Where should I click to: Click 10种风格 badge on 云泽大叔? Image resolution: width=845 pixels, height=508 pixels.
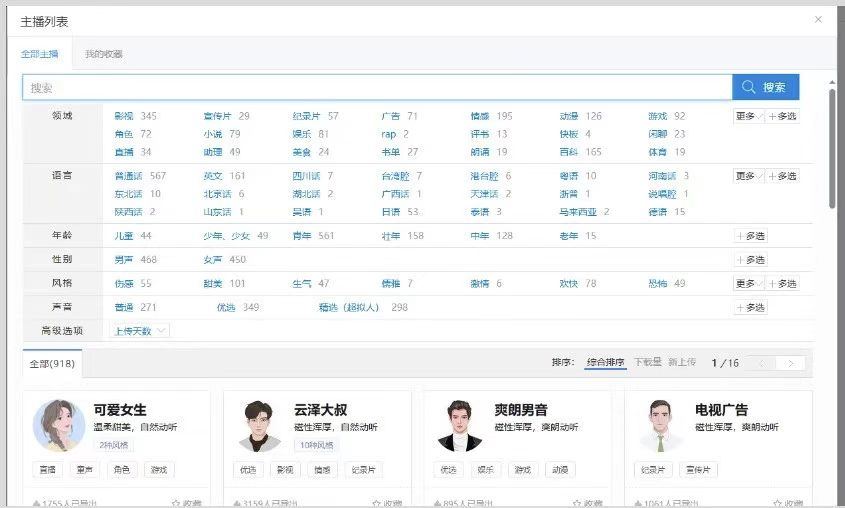(x=317, y=445)
